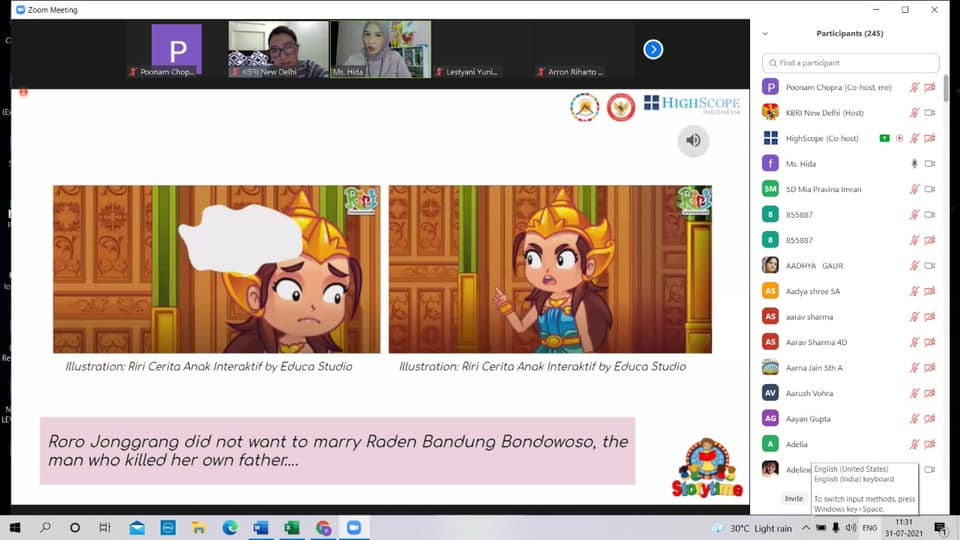This screenshot has height=540, width=960.
Task: Click Aayan Gupta's video-off icon
Action: pyautogui.click(x=929, y=419)
